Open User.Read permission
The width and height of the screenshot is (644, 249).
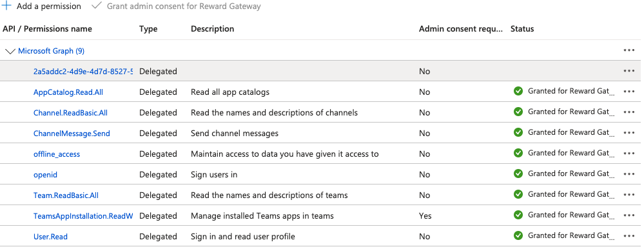pos(50,237)
